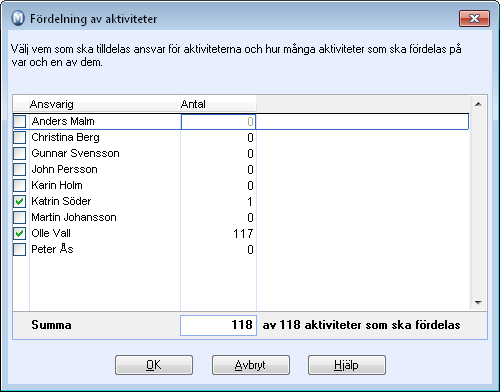The height and width of the screenshot is (392, 500).
Task: Check the Anders Malm checkbox
Action: pyautogui.click(x=20, y=121)
